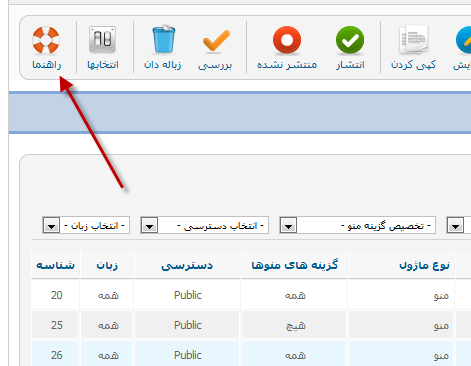Click the Public cell in row 25
This screenshot has width=471, height=366.
point(188,325)
